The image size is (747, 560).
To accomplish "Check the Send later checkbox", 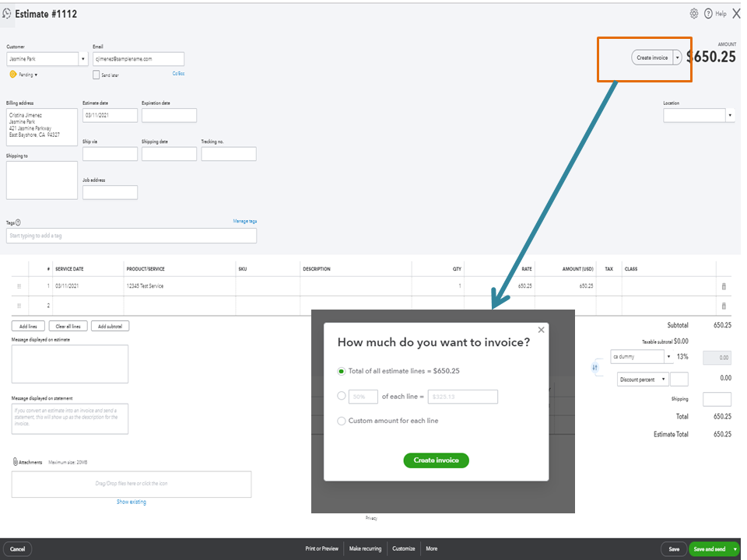I will 96,75.
